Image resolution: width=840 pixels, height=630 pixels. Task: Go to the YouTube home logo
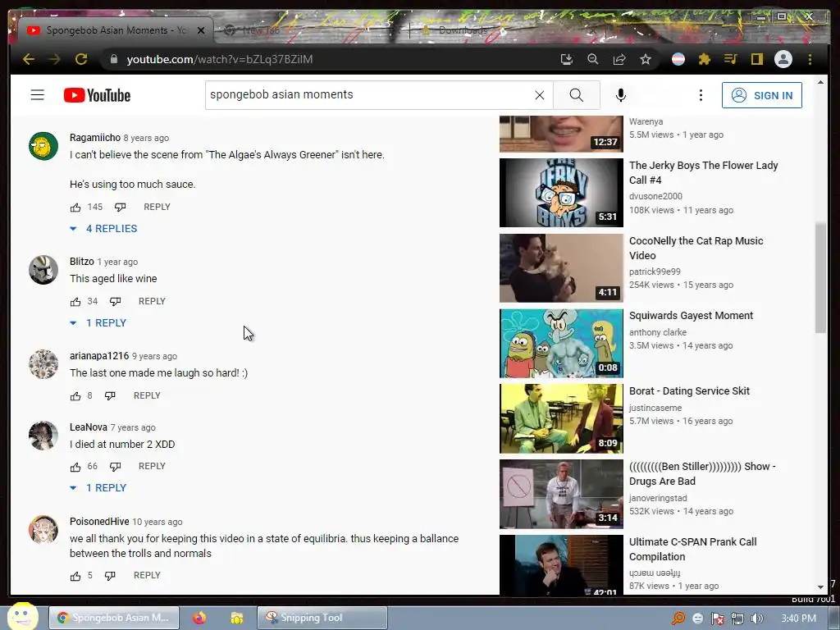(97, 95)
